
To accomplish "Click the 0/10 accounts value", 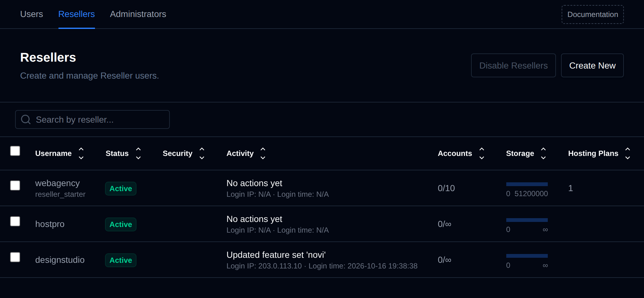I will (x=446, y=188).
